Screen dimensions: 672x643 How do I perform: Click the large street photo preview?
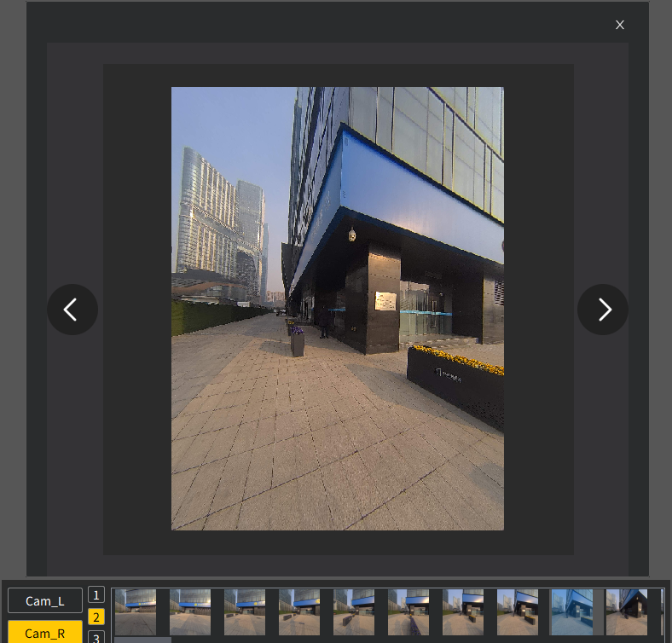[x=338, y=309]
